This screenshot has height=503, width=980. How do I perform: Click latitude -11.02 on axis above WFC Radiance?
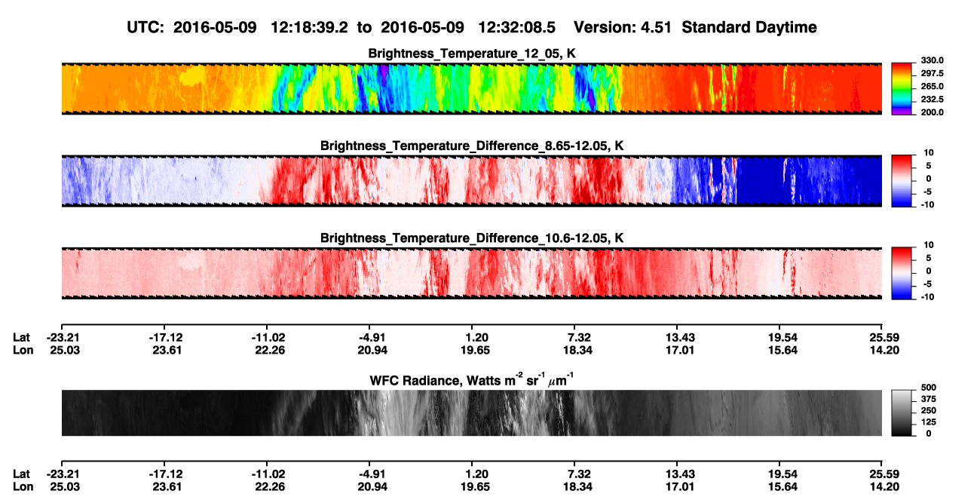[x=268, y=337]
